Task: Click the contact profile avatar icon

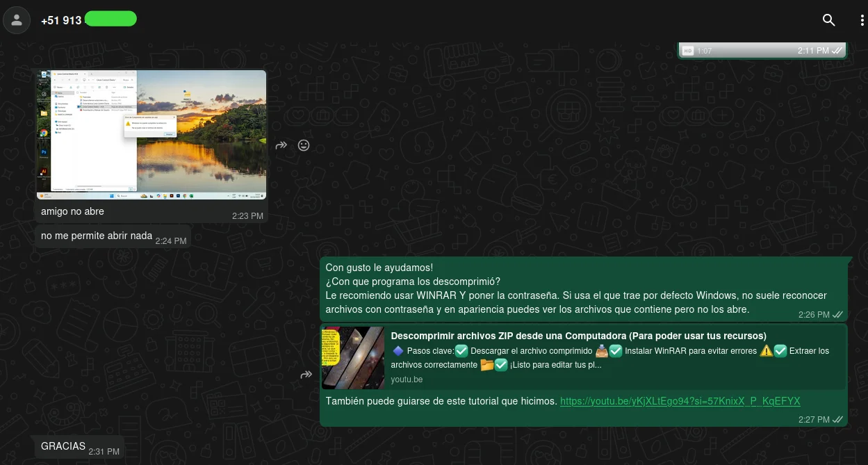Action: (x=17, y=21)
